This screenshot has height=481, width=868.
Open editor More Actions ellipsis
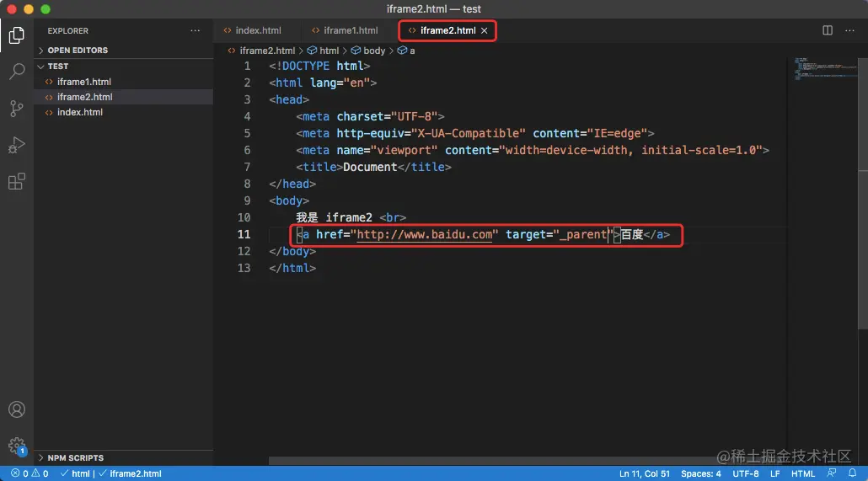(x=849, y=30)
